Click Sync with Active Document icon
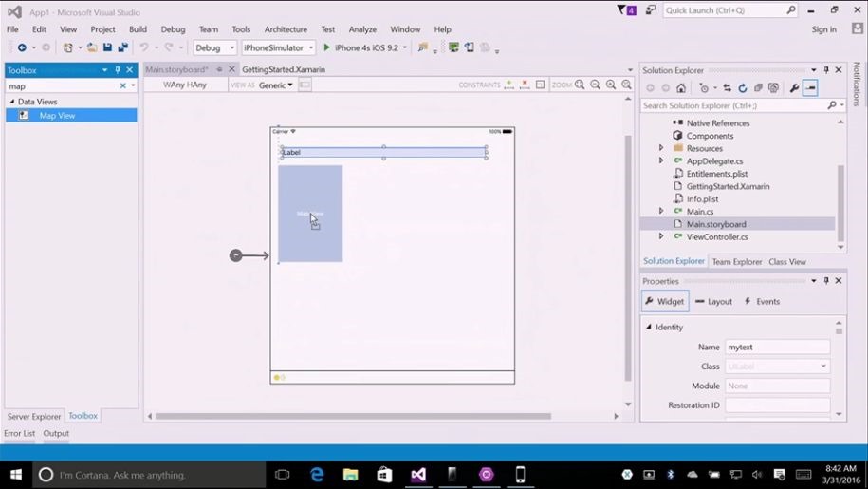This screenshot has height=489, width=868. [727, 88]
